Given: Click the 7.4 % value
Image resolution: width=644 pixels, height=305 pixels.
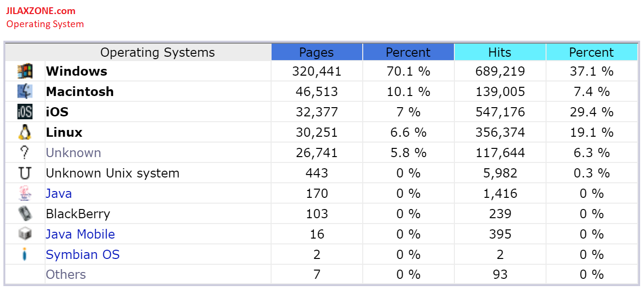Looking at the screenshot, I should point(592,92).
